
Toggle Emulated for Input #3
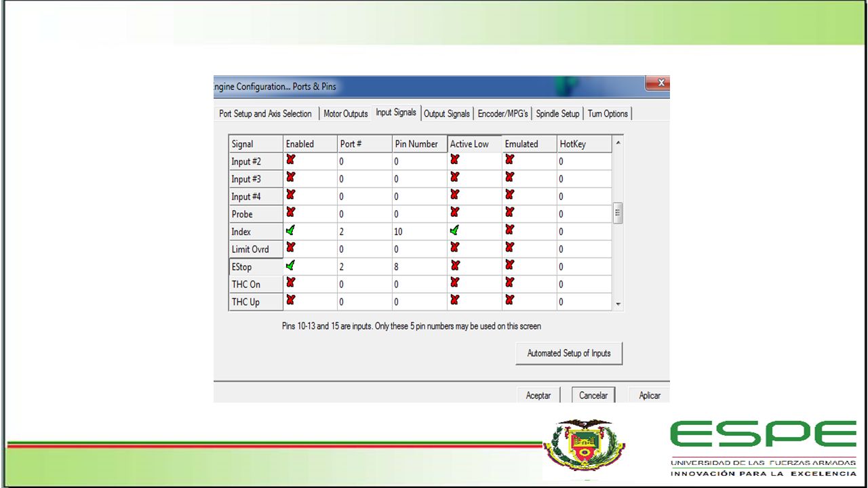(510, 178)
